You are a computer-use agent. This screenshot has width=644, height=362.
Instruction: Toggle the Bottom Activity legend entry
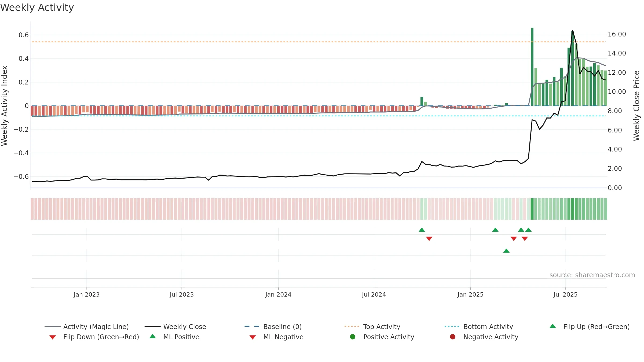click(479, 327)
